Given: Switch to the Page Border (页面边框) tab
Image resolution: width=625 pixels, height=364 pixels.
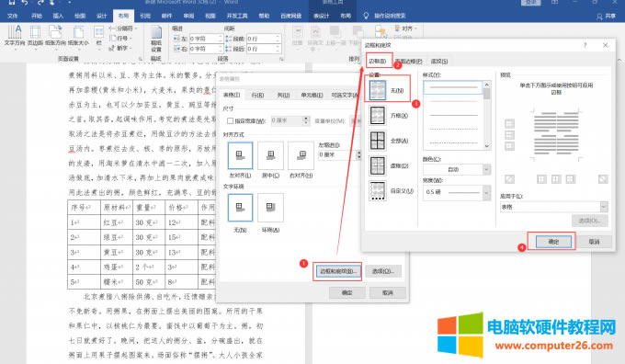Looking at the screenshot, I should coord(409,62).
